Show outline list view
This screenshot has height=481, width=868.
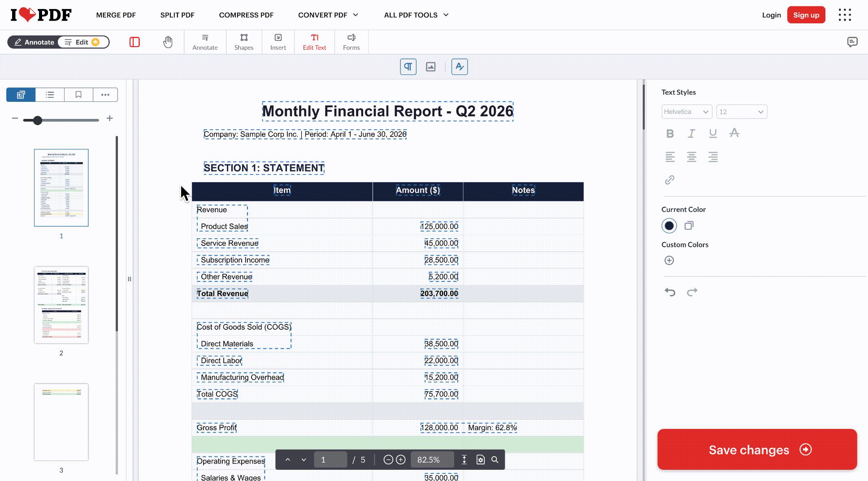coord(50,95)
